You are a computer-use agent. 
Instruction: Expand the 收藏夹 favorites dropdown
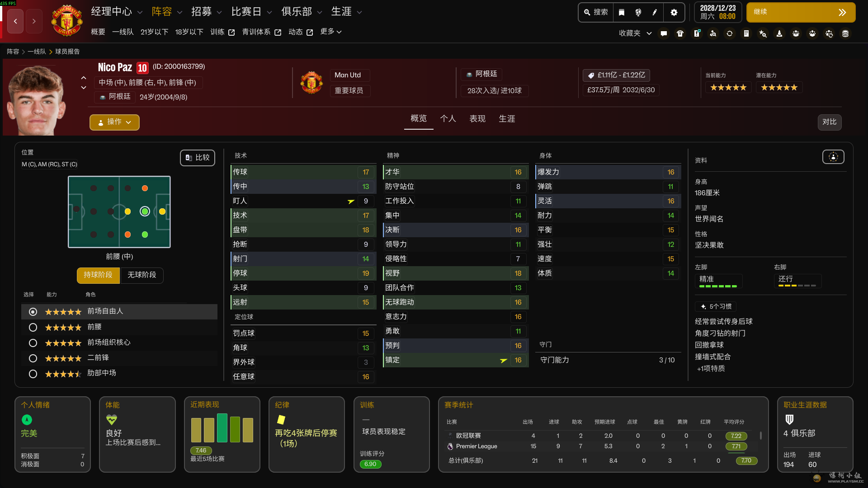point(635,33)
